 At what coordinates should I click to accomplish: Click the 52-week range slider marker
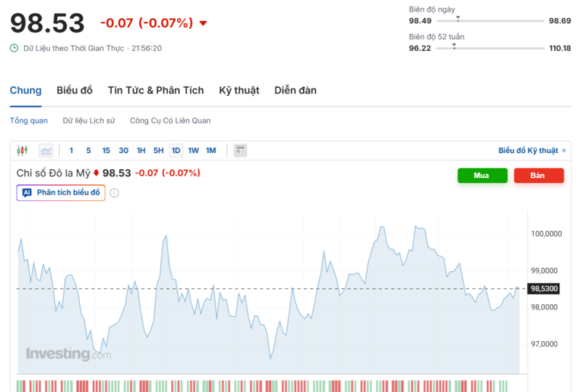click(x=454, y=45)
